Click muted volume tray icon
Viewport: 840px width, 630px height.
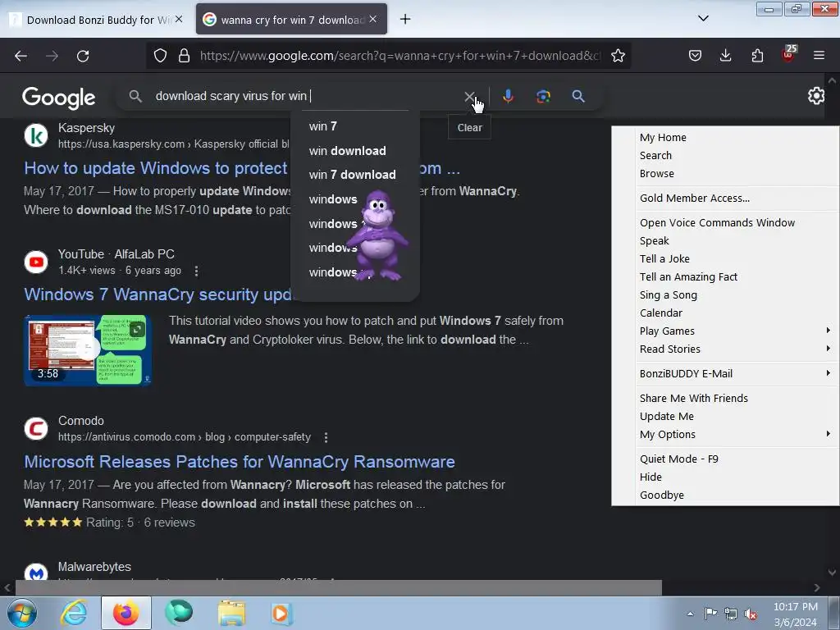pos(751,614)
